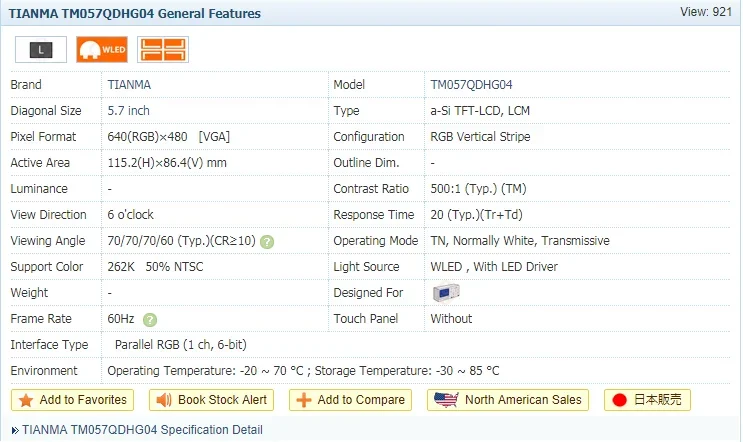743x442 pixels.
Task: Click the a-Si TFT-LCD, LCM type value
Action: 480,111
